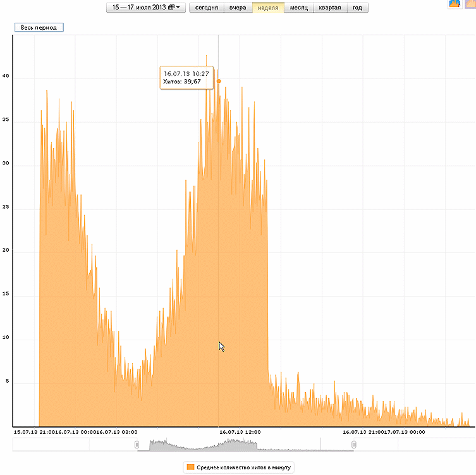This screenshot has height=475, width=476.
Task: Click the x-axis label 17.07.13 00:00
Action: click(x=405, y=432)
